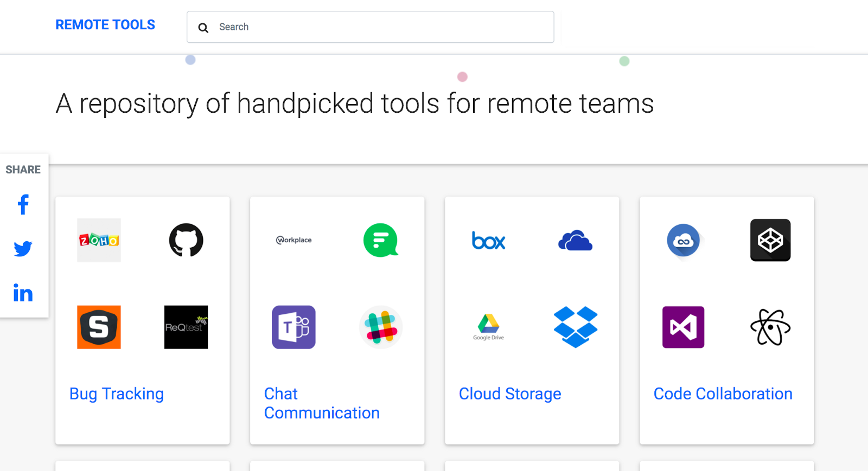Viewport: 868px width, 471px height.
Task: Open the blue cloud infinity logo
Action: [x=684, y=241]
